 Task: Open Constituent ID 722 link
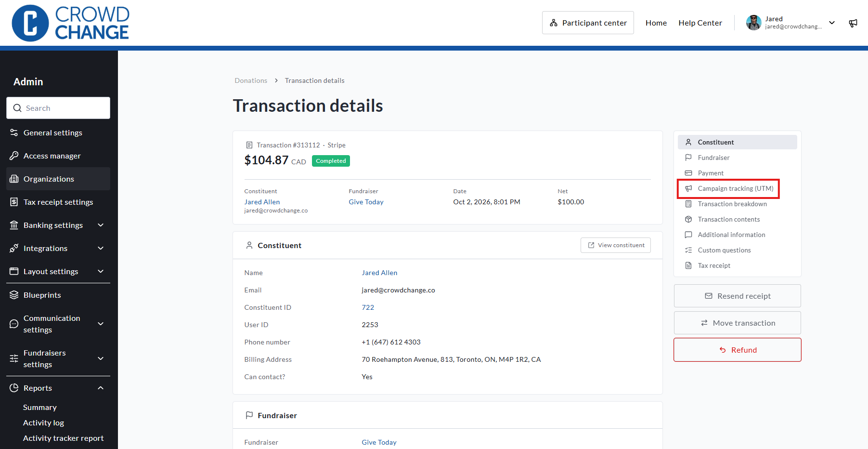tap(368, 307)
